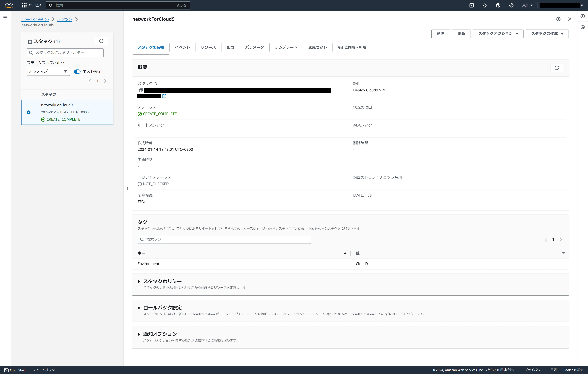Image resolution: width=588 pixels, height=374 pixels.
Task: Click the top AWS search field
Action: coord(118,5)
